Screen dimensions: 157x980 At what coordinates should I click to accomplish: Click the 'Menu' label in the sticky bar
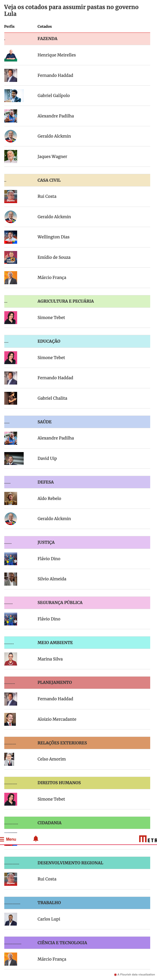click(x=11, y=839)
